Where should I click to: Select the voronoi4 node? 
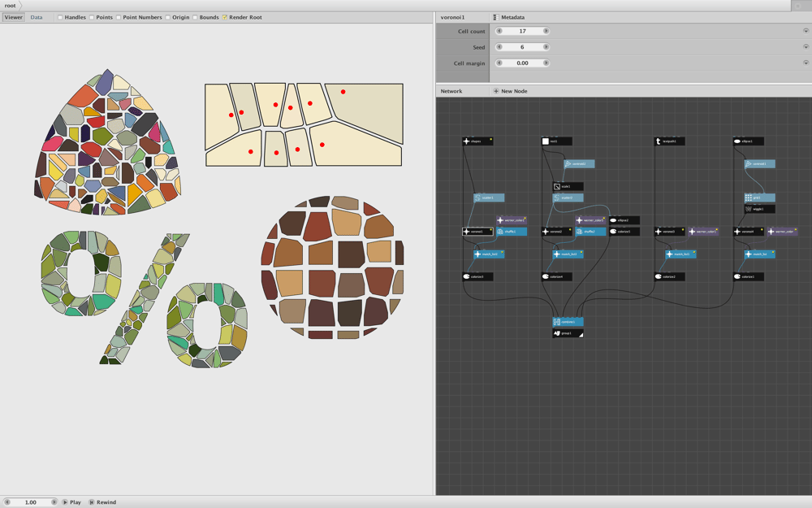[x=749, y=232]
